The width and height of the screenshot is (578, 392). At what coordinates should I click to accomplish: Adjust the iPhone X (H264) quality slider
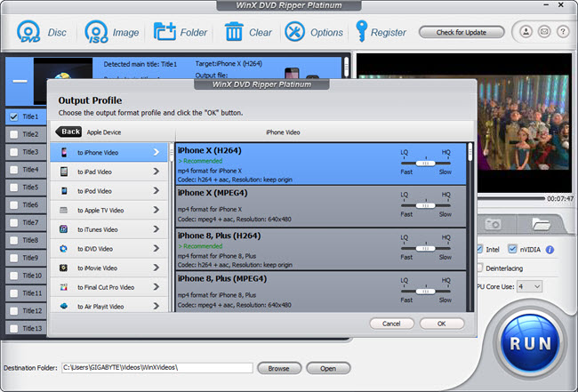[x=425, y=164]
